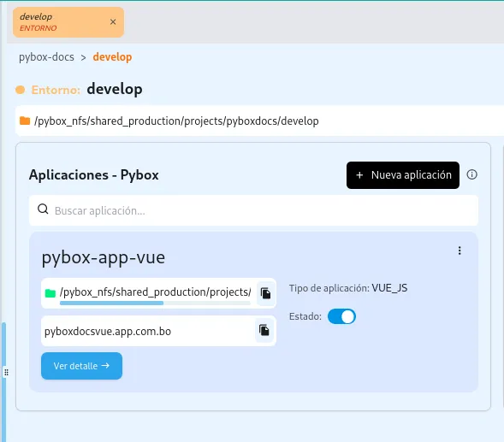Copy the pyboxdocsvue.app.com.bo domain

coord(264,330)
